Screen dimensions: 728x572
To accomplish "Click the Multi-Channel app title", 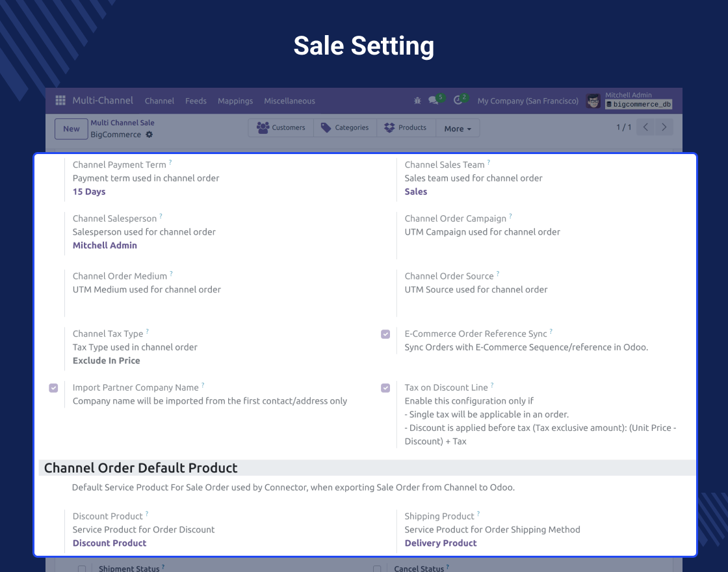I will (x=103, y=100).
